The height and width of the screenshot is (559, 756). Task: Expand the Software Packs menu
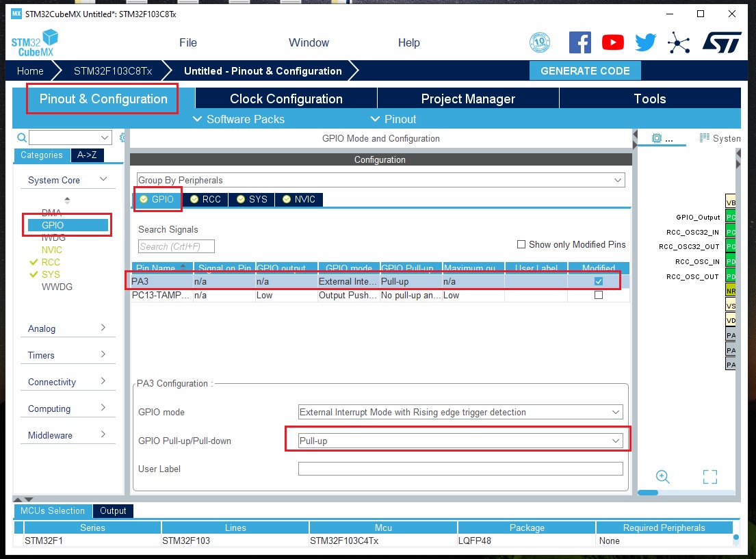pos(239,119)
